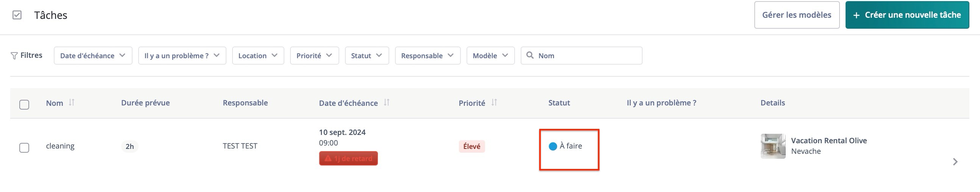Screen dimensions: 980x192
Task: Click the Filtres funnel icon
Action: click(14, 56)
